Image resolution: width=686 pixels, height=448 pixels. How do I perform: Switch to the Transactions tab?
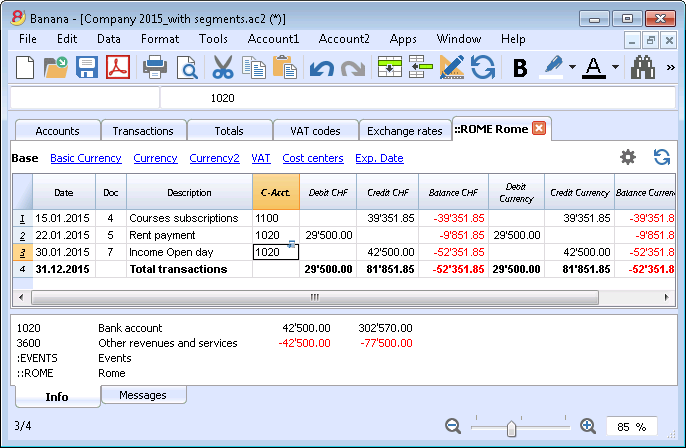coord(143,131)
